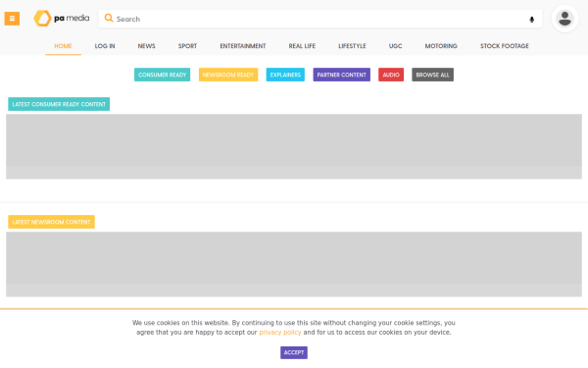This screenshot has height=368, width=588.
Task: Open Latest Consumer Ready Content heading
Action: (x=59, y=104)
